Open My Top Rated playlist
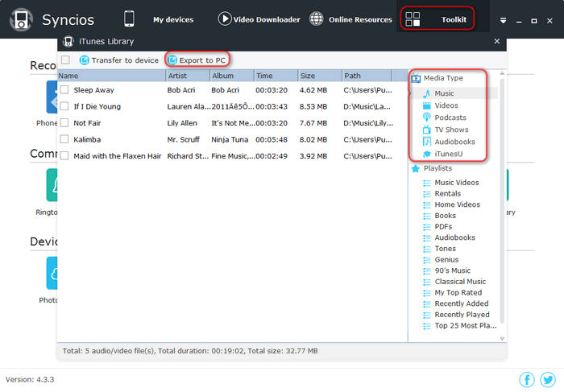Viewport: 564px width, 392px height. tap(458, 293)
